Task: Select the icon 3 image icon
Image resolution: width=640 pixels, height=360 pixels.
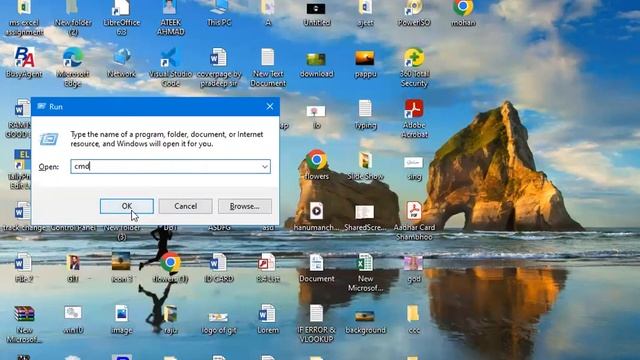Action: [121, 268]
